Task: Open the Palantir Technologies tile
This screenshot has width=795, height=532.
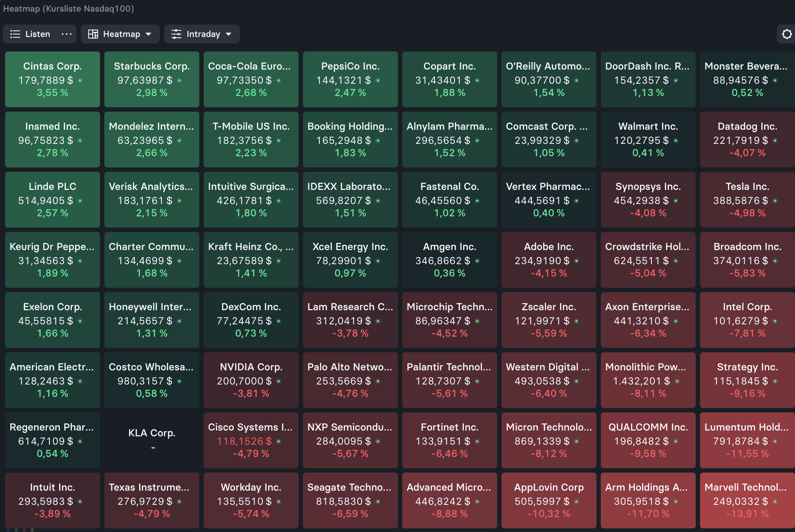Action: click(450, 380)
